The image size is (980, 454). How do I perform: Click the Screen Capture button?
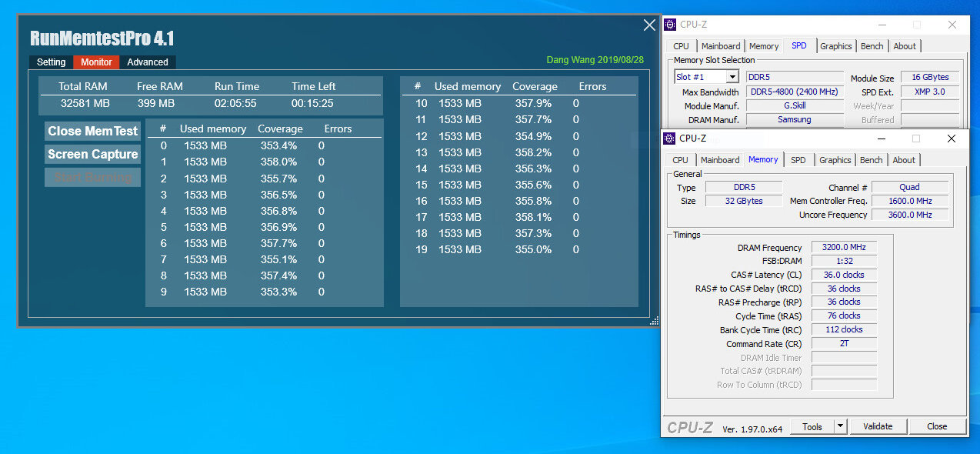92,154
